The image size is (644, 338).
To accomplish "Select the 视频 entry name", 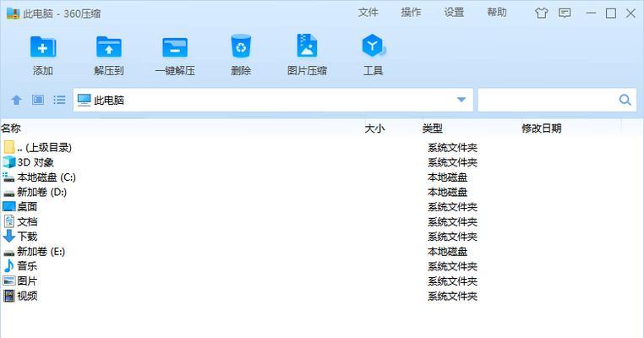I will (27, 296).
